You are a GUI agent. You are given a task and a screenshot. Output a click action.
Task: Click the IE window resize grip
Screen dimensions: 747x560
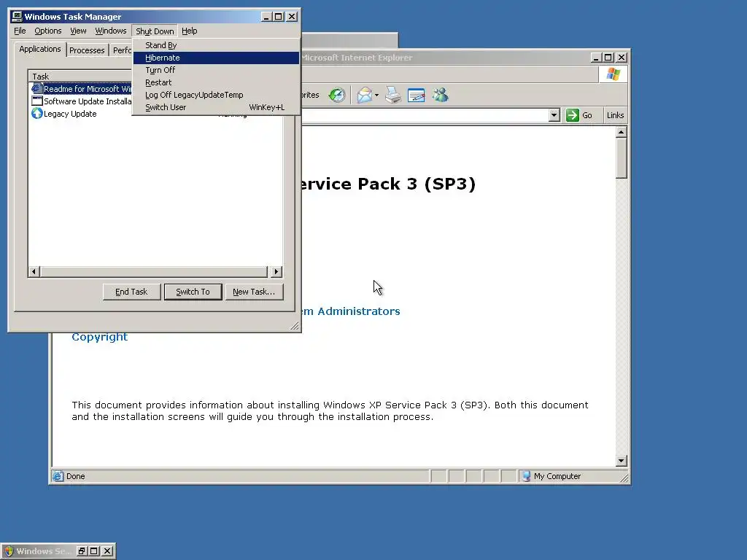624,478
